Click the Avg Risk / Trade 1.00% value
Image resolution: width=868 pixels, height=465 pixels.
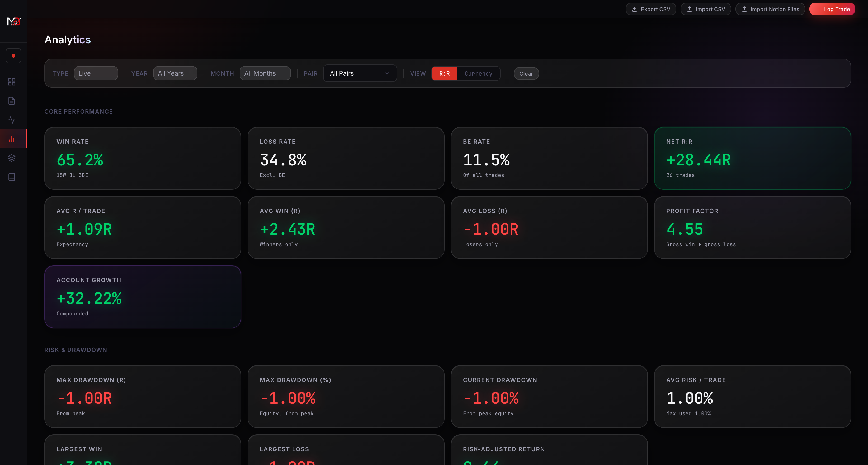(690, 398)
